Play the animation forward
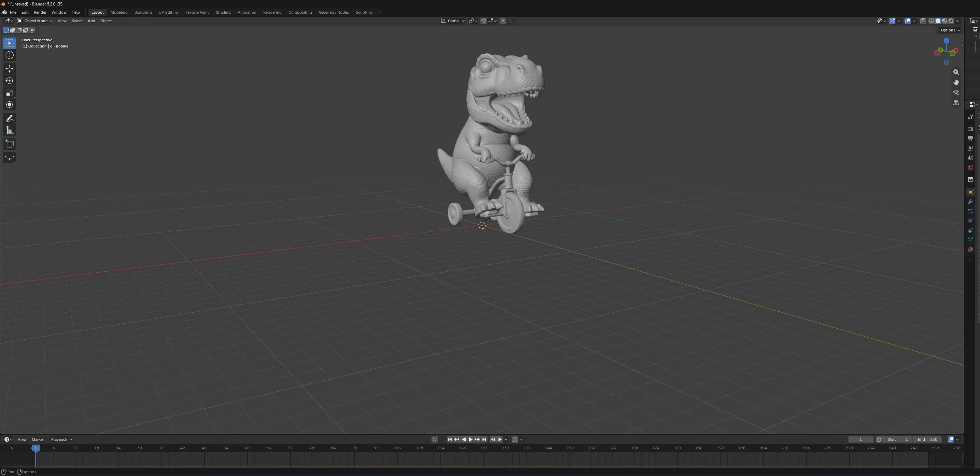This screenshot has width=980, height=476. point(471,439)
